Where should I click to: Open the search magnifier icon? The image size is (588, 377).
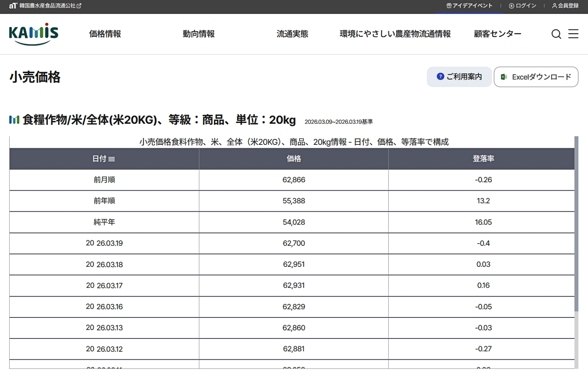coord(556,34)
